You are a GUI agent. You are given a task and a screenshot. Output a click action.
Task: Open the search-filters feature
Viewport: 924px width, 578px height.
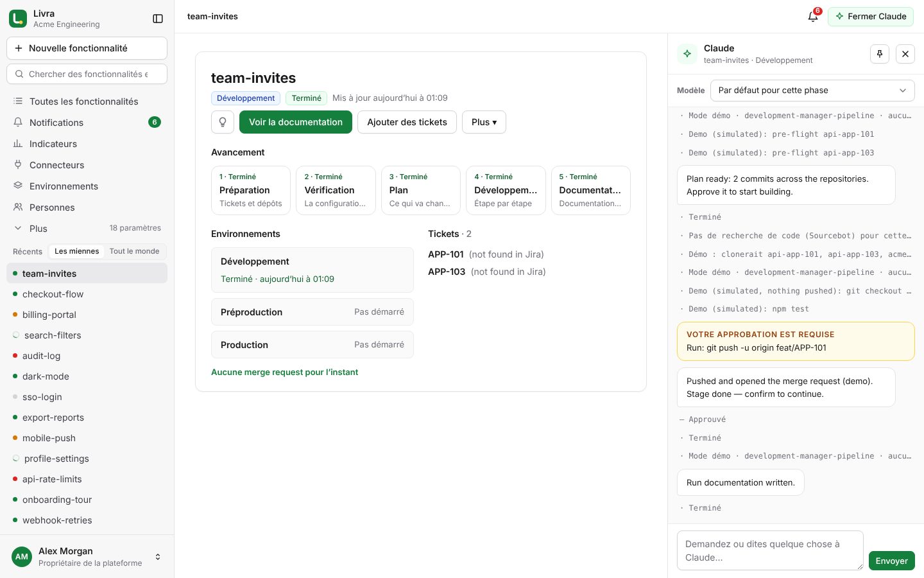coord(87,335)
